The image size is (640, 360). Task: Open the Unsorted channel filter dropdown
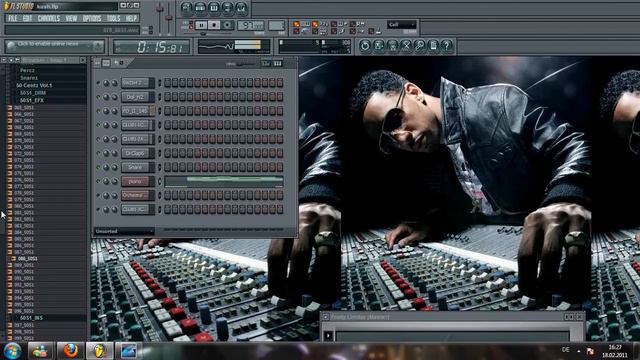pos(124,231)
